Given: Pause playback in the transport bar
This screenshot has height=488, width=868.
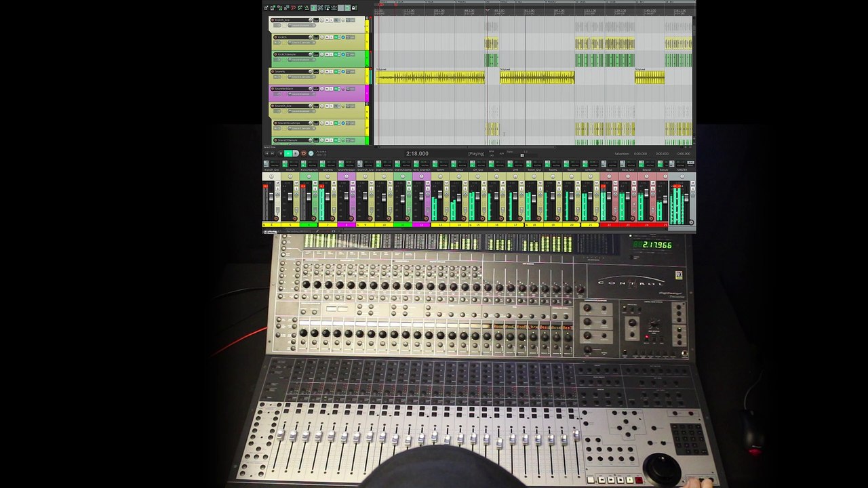Looking at the screenshot, I should (296, 153).
